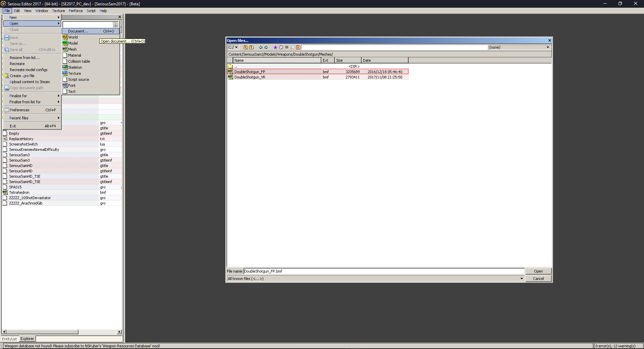Click Create .gro file menu entry
Image resolution: width=644 pixels, height=349 pixels.
tap(32, 76)
